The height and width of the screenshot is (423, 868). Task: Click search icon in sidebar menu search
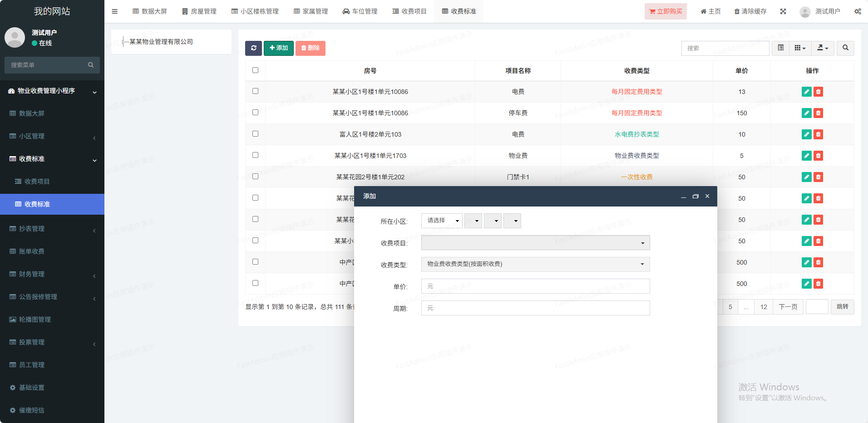91,65
